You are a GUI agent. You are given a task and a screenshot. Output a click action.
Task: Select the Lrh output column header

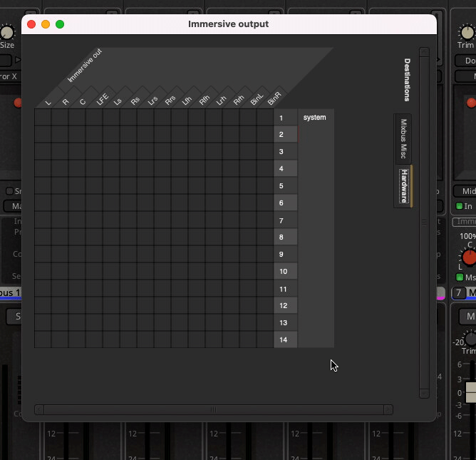pyautogui.click(x=221, y=101)
